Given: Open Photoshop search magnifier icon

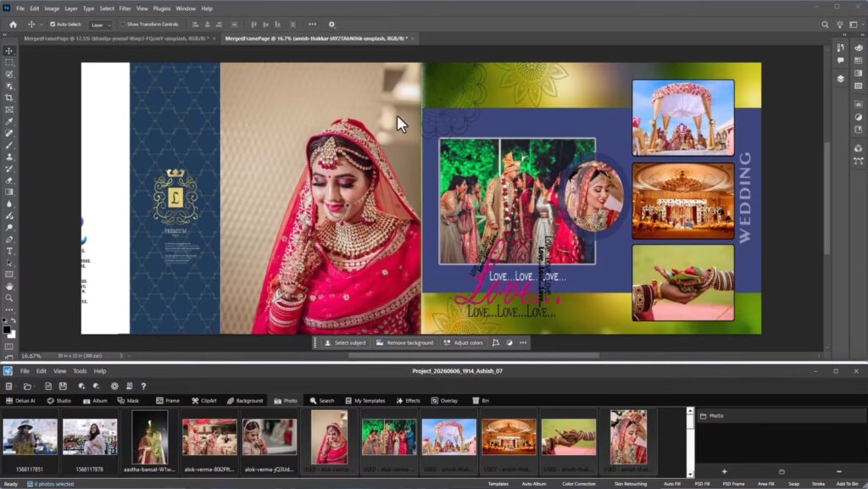Looking at the screenshot, I should click(825, 25).
